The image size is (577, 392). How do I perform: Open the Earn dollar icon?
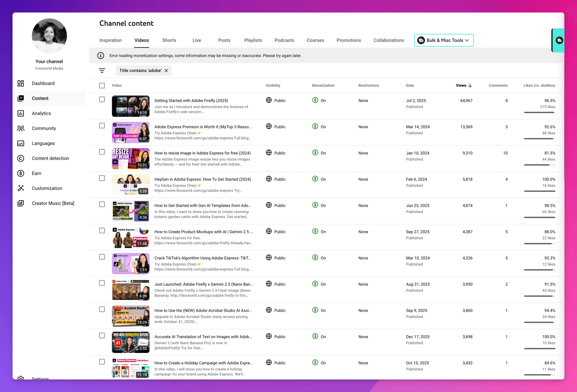click(21, 173)
